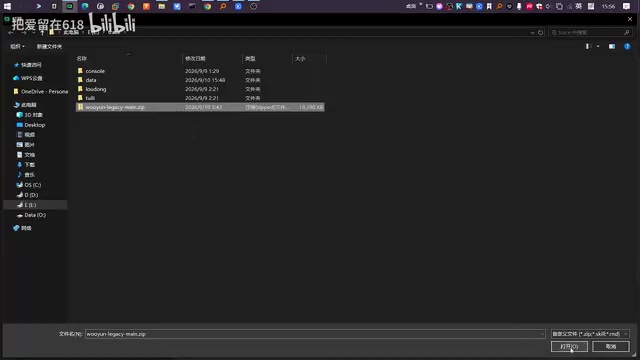The image size is (640, 360).
Task: Click into the folder search box
Action: 586,32
